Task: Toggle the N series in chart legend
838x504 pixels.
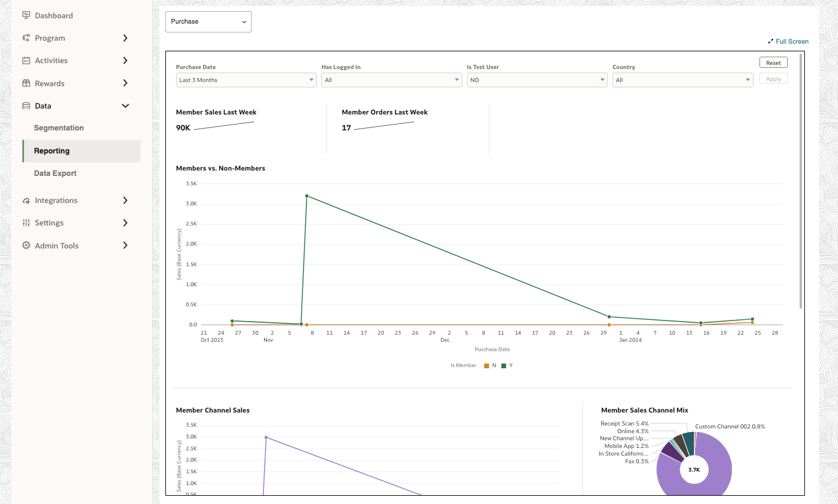Action: 490,365
